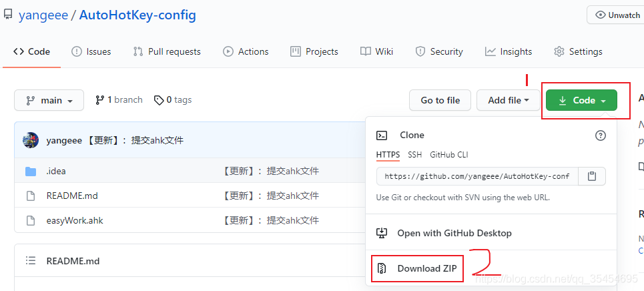Switch to the Code tab
Viewport: 644px width, 291px height.
tap(31, 52)
